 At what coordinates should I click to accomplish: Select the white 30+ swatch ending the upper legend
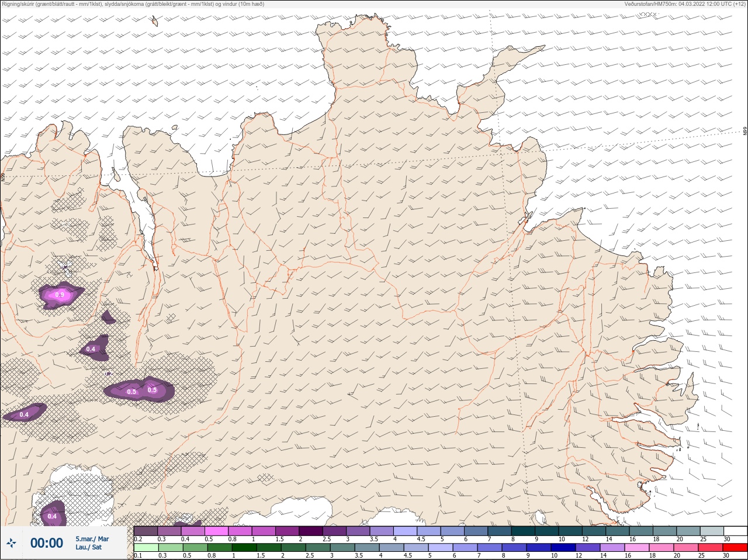pos(735,531)
